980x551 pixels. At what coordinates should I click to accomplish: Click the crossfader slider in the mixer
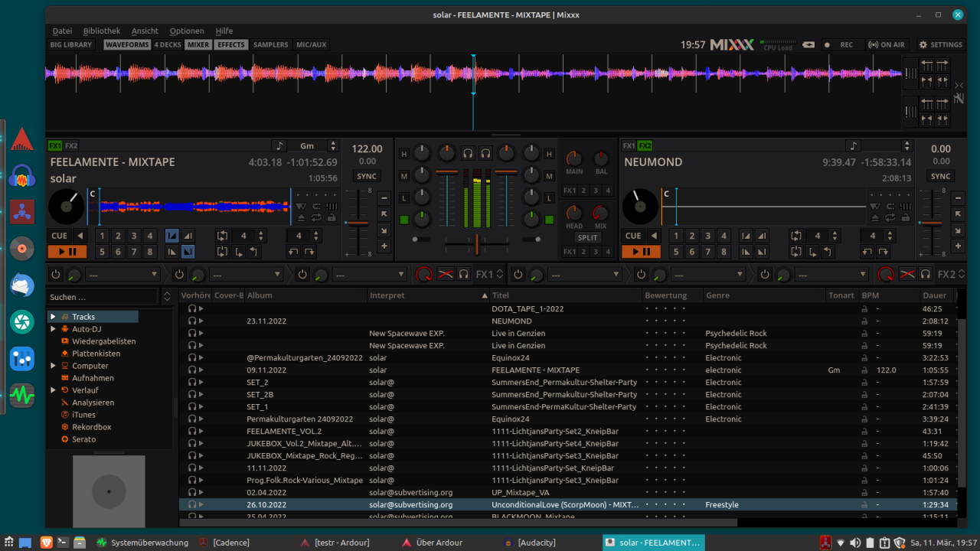[x=476, y=244]
